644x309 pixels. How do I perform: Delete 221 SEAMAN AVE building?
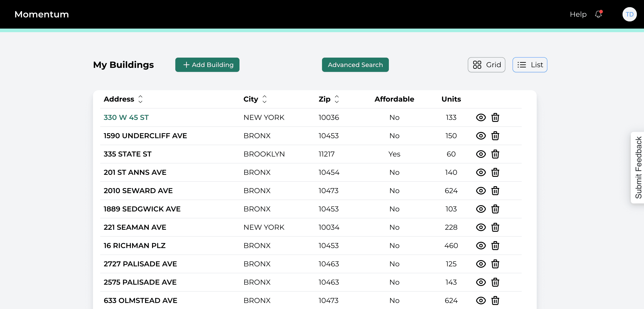(495, 227)
